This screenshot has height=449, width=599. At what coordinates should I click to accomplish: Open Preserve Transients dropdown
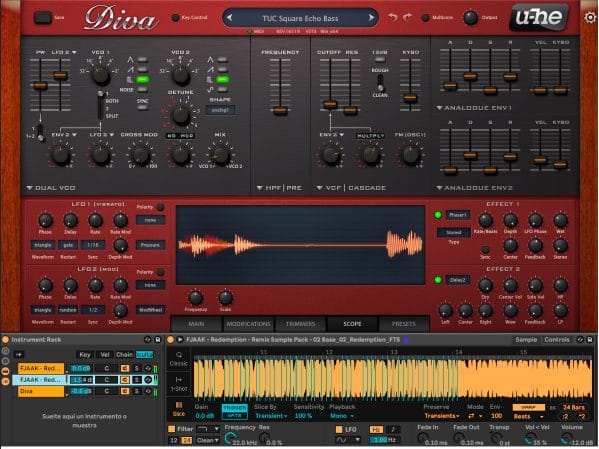[442, 416]
